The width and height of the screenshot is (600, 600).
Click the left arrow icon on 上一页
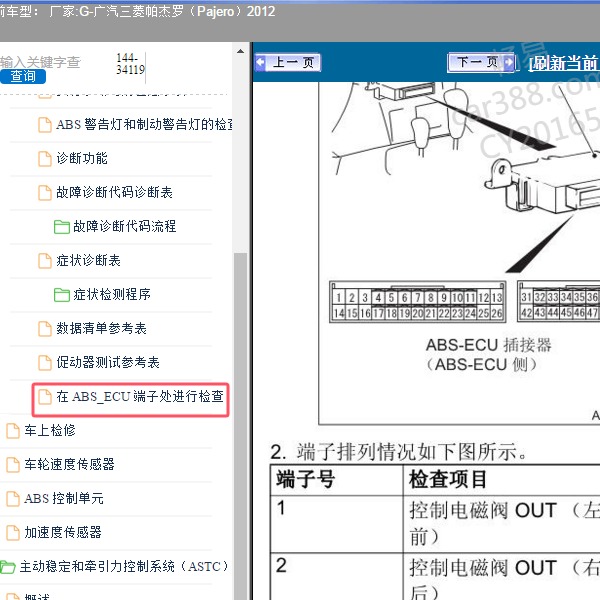coord(261,62)
